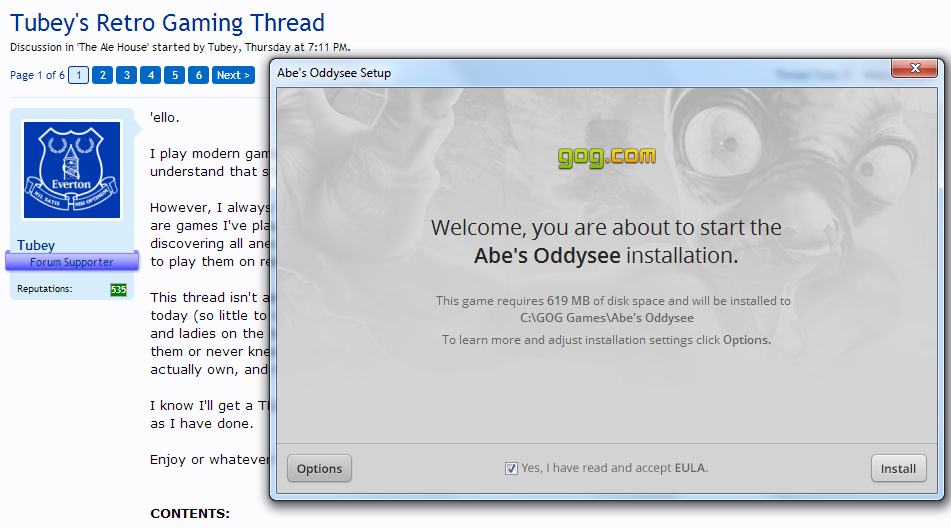Screen dimensions: 951x528
Task: Close the Abe's Oddysee Setup window
Action: [x=915, y=68]
